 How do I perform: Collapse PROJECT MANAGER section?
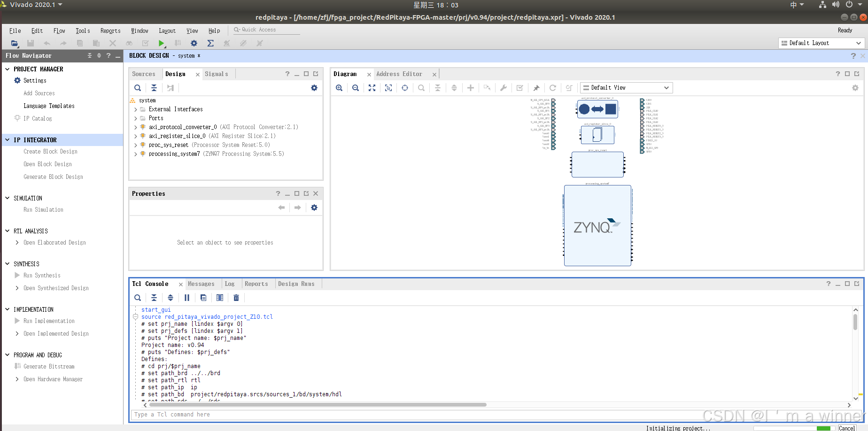[x=7, y=69]
